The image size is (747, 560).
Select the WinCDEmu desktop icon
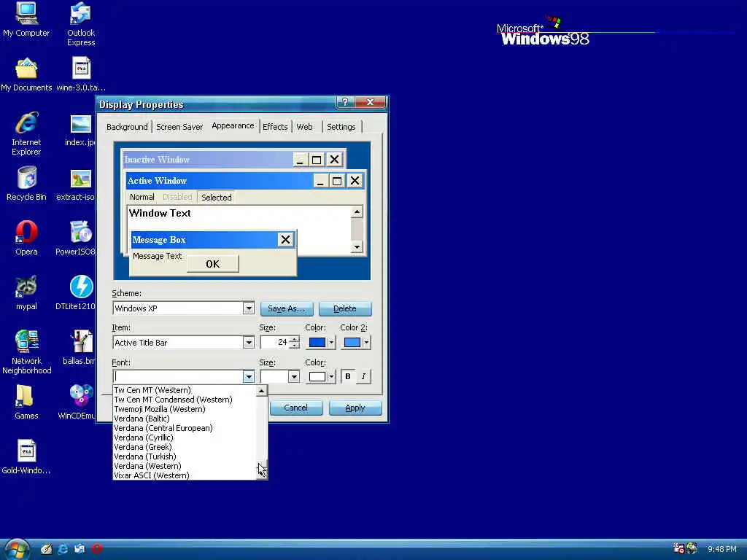(77, 402)
